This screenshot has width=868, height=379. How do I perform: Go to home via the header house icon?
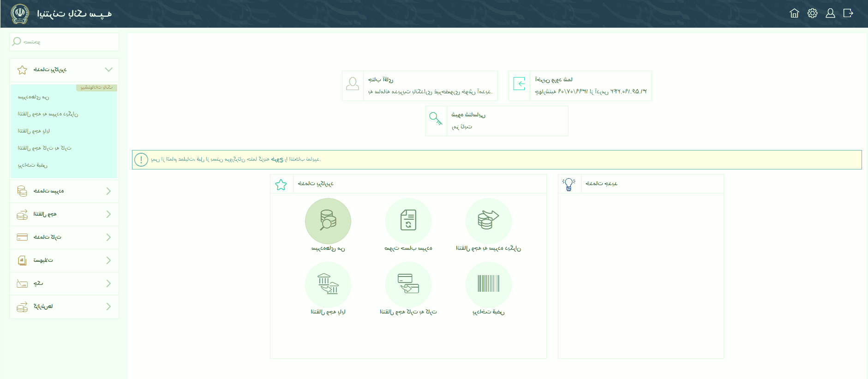point(794,13)
